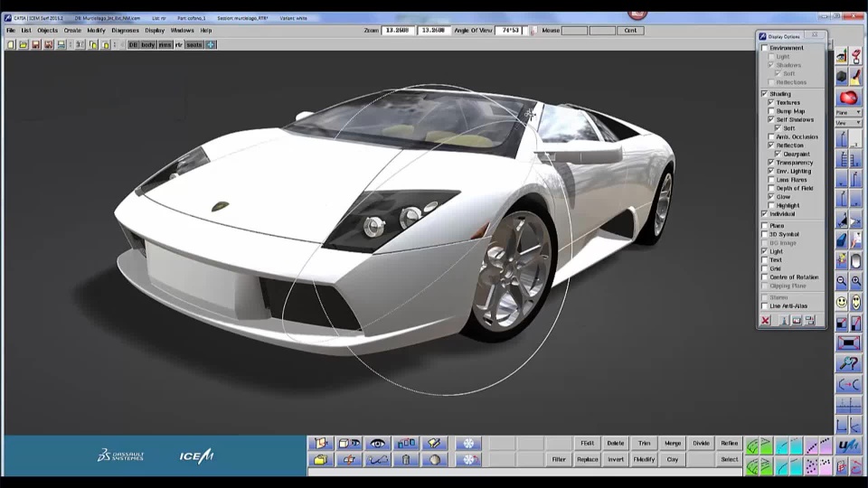868x488 pixels.
Task: Switch to the rims tab
Action: tap(165, 44)
